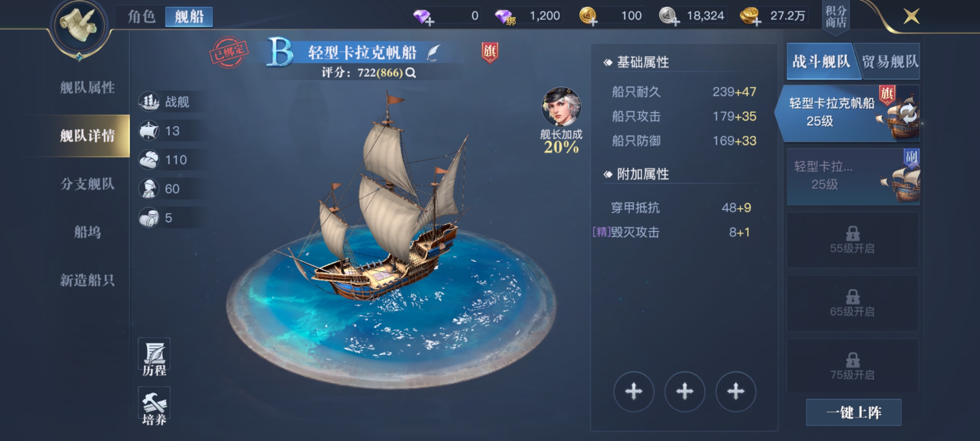Select the 舰船 ships tab

click(189, 17)
